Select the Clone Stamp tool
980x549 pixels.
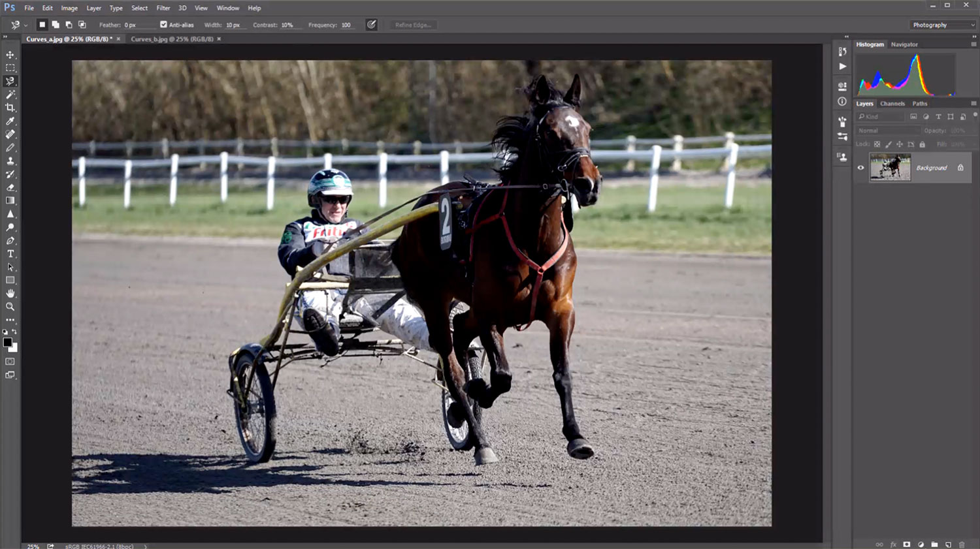[x=10, y=161]
